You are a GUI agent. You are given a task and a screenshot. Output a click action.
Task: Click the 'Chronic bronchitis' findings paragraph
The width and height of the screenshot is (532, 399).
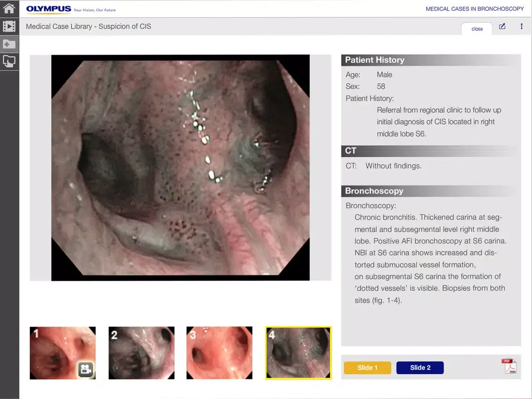click(x=430, y=259)
